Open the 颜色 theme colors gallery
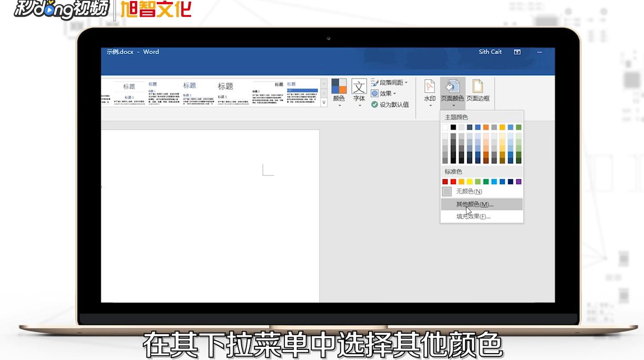This screenshot has height=360, width=644. coord(339,93)
